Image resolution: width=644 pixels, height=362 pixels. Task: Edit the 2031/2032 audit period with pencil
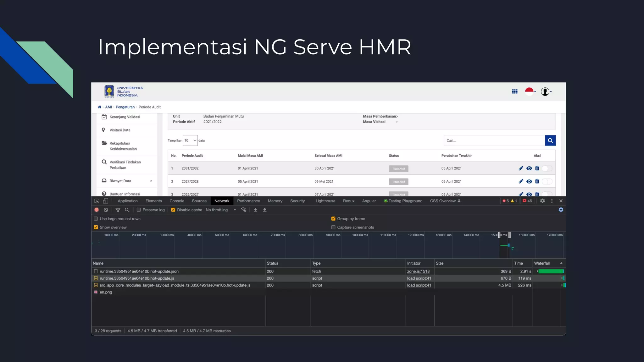pos(521,168)
